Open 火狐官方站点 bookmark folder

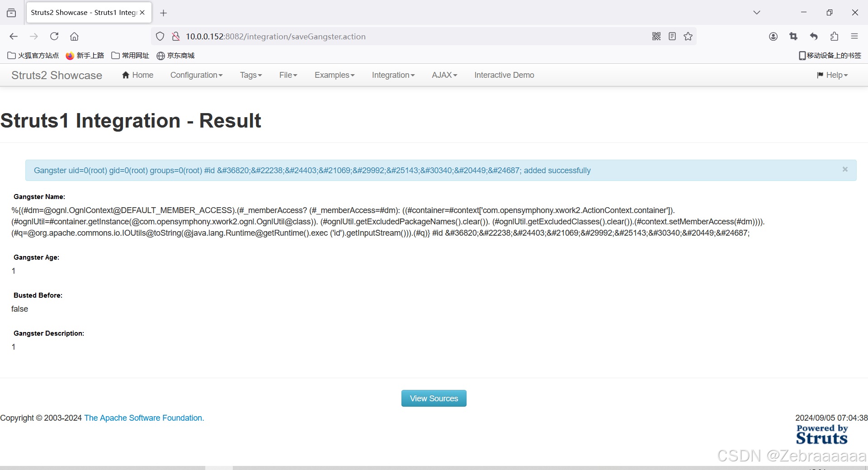pos(33,56)
